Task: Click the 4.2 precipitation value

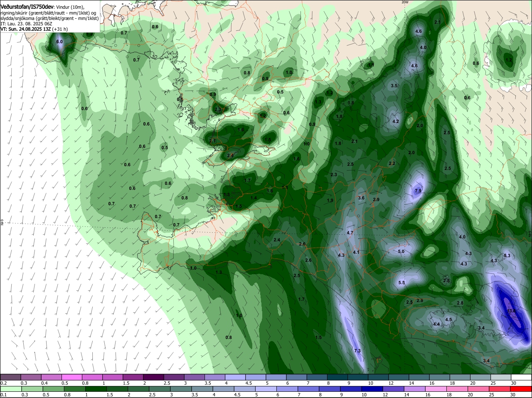Action: point(396,122)
